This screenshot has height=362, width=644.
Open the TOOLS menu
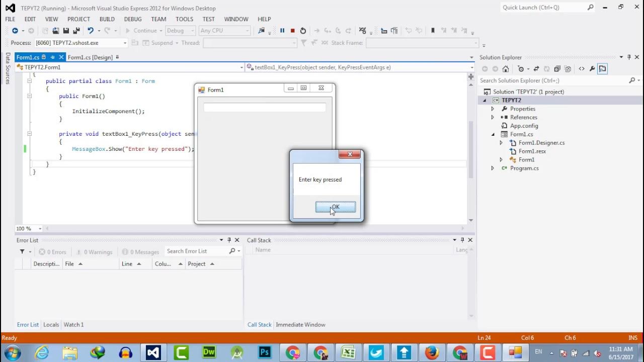[x=184, y=19]
